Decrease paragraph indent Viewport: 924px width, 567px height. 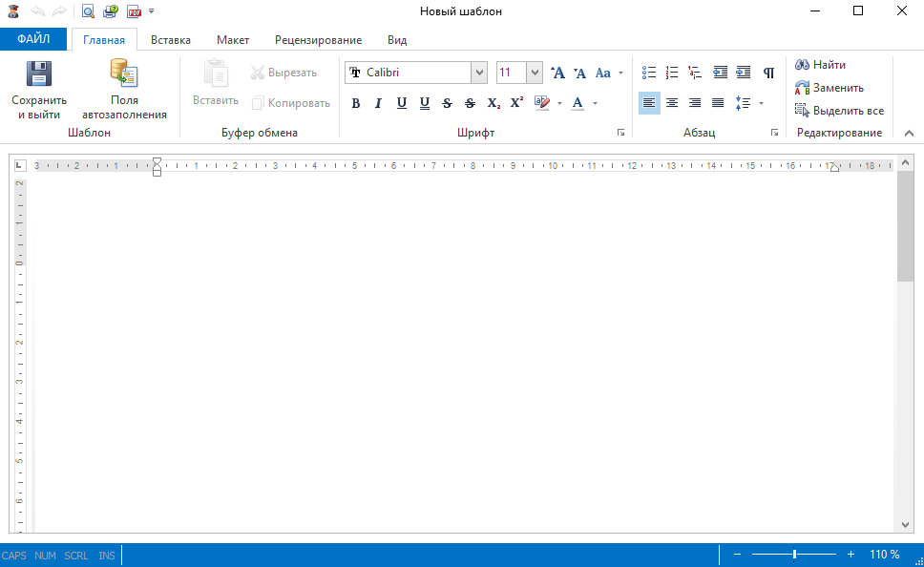720,73
